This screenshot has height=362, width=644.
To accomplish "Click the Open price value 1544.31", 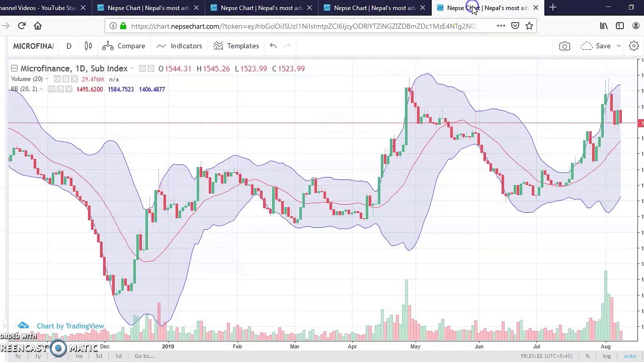I will tap(178, 68).
